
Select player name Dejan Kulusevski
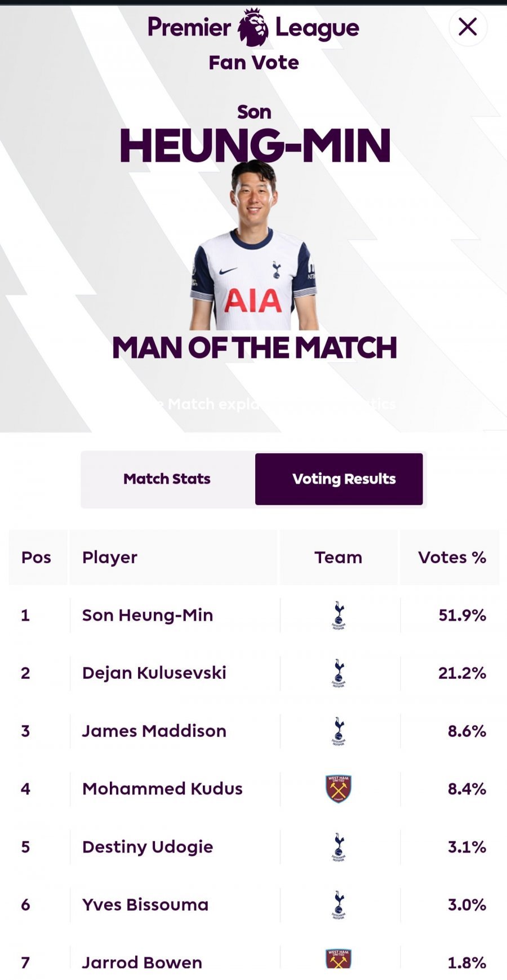[154, 673]
